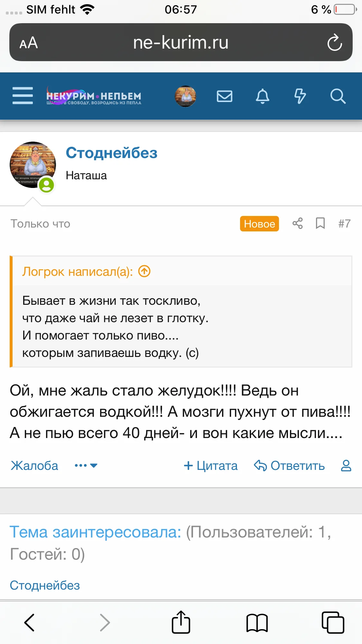Reload the page in Safari
362x644 pixels.
pos(335,42)
